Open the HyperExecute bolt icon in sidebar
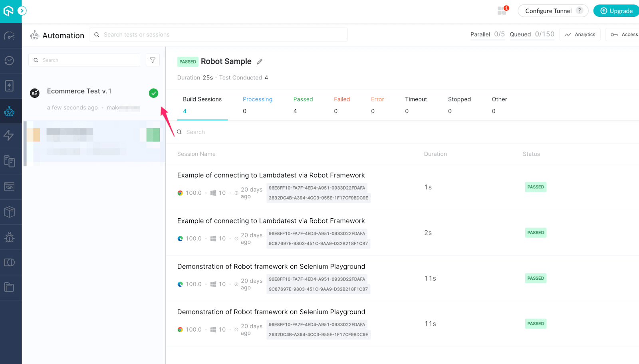Screen dimensions: 639x364 (9, 136)
